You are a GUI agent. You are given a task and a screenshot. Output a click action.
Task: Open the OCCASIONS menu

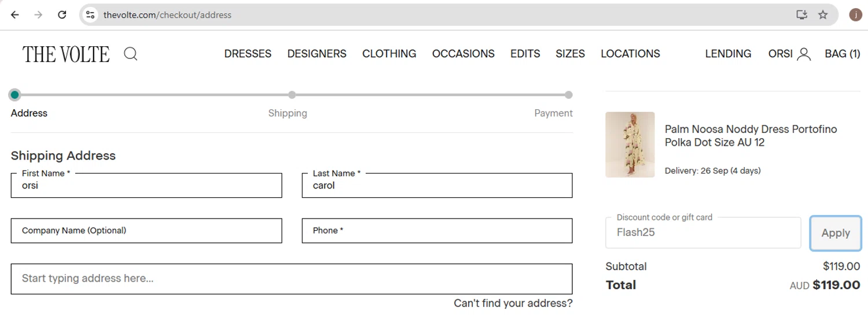pos(463,54)
